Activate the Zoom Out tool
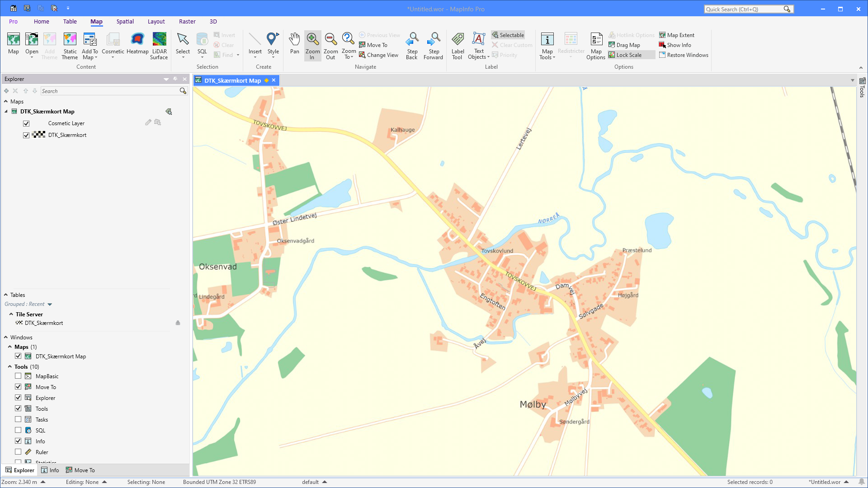 [x=330, y=44]
